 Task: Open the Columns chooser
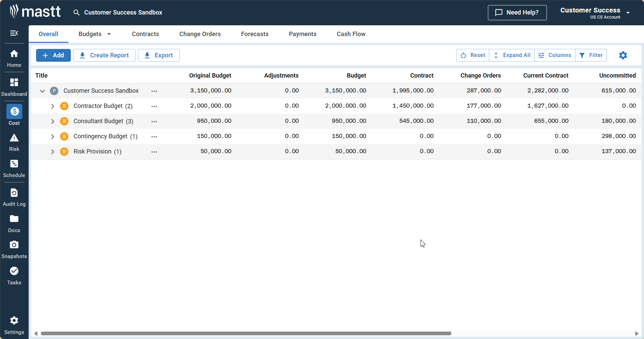(x=555, y=55)
